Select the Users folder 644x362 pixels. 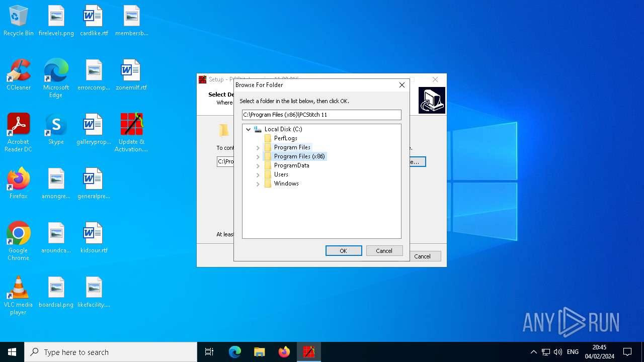(x=281, y=174)
